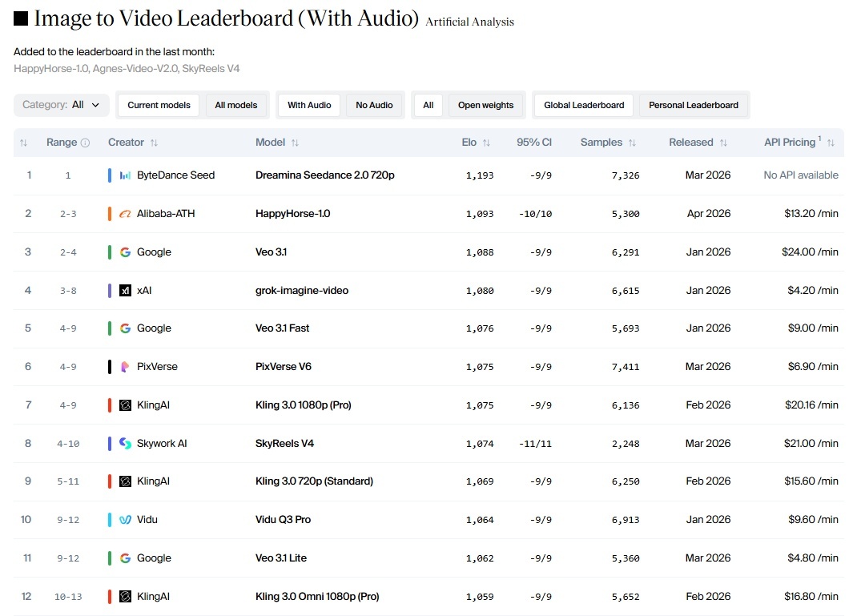
Task: Sort the API Pricing column
Action: (831, 143)
